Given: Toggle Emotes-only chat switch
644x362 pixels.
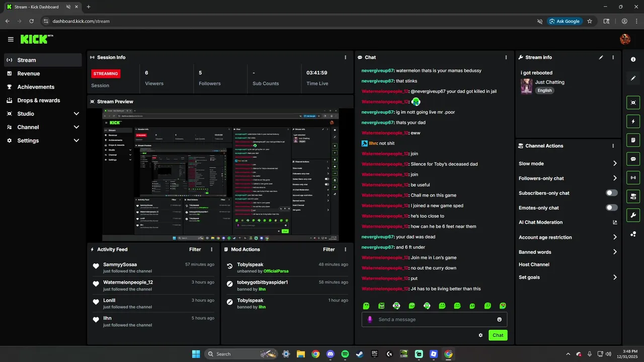Looking at the screenshot, I should (612, 208).
